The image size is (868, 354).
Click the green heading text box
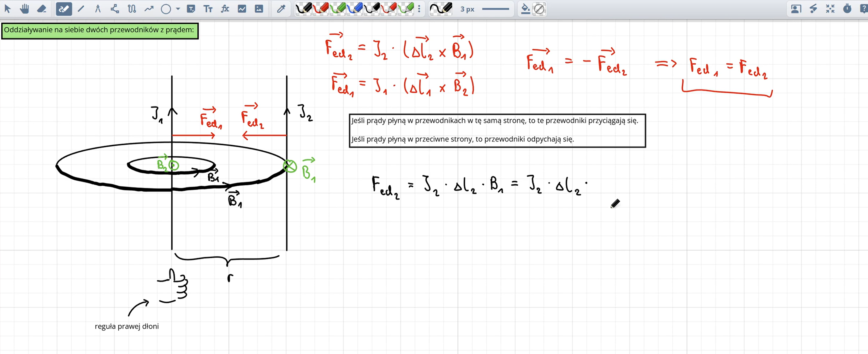100,31
